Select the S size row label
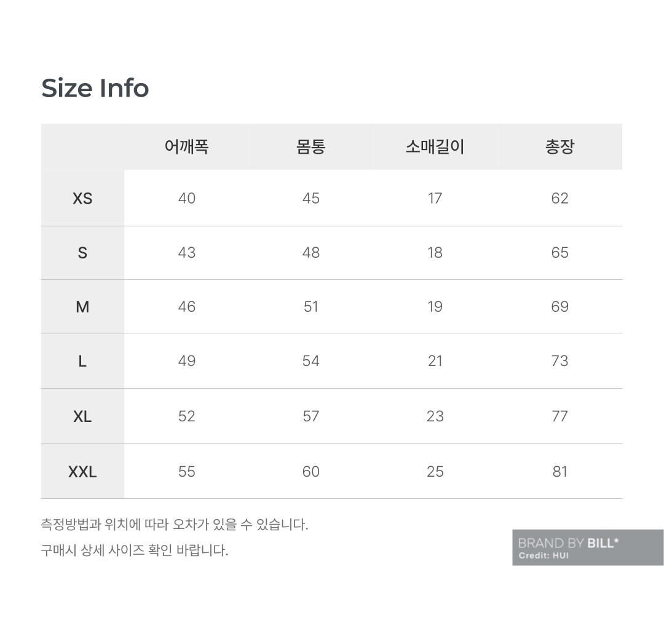This screenshot has width=664, height=644. click(82, 253)
